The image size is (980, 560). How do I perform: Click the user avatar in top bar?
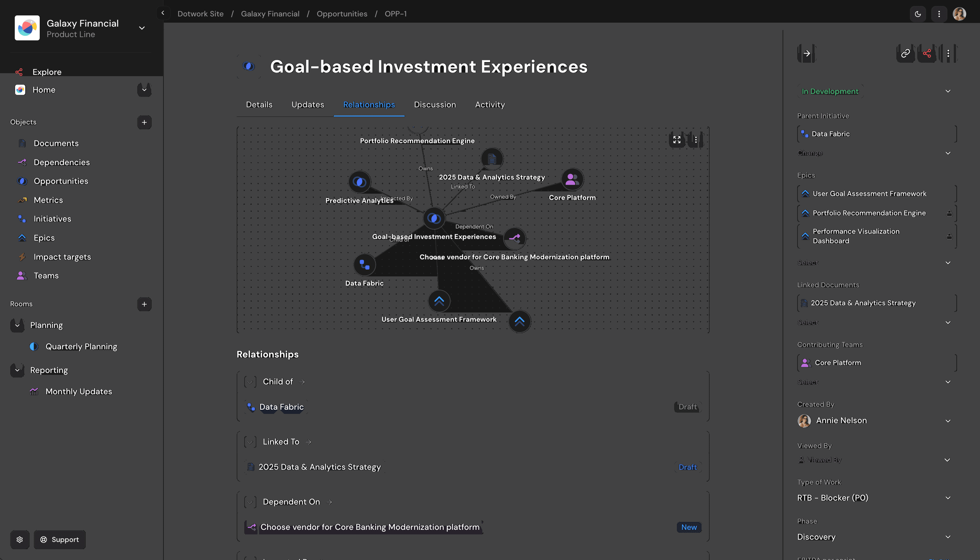tap(960, 13)
